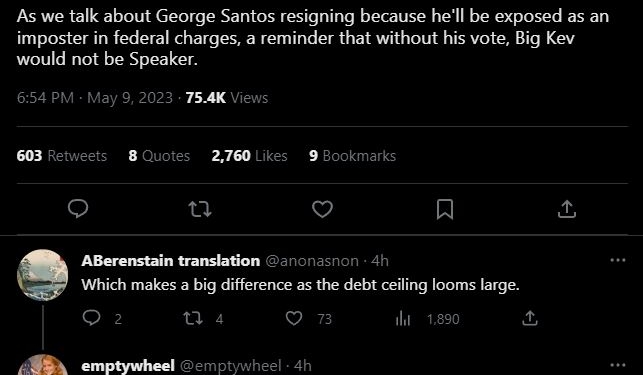Open the 9 Bookmarks count

pos(353,156)
